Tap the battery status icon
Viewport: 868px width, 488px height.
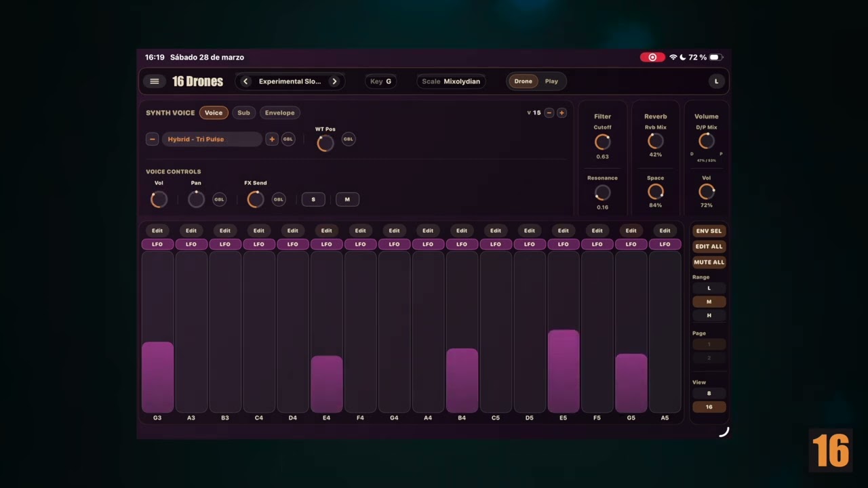[x=715, y=58]
